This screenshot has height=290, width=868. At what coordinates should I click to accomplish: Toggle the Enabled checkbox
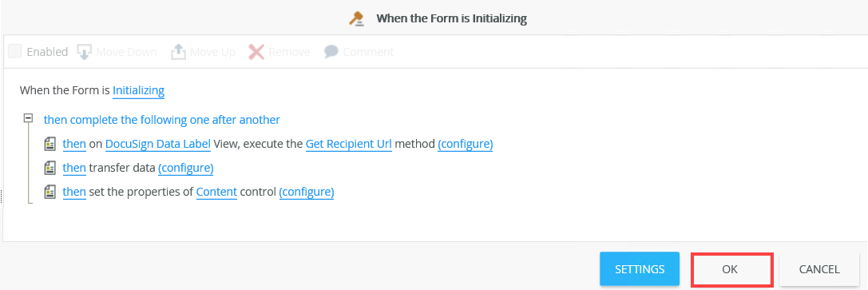15,51
